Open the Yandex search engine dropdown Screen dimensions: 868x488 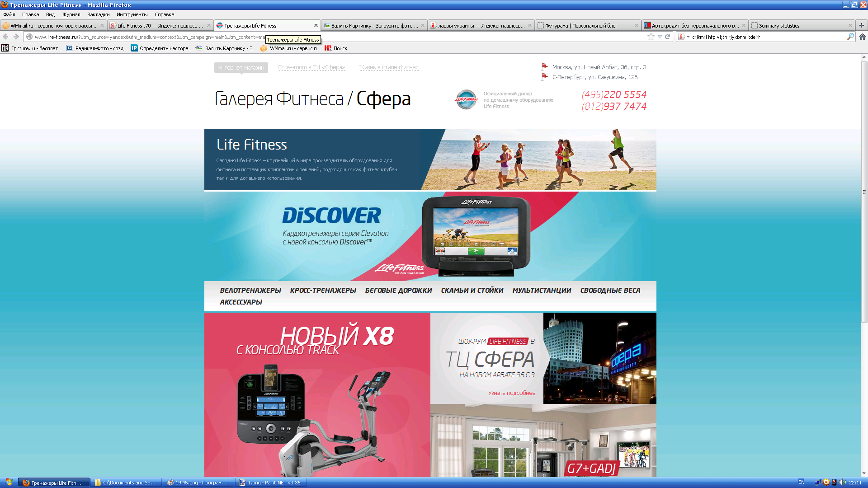pyautogui.click(x=683, y=37)
